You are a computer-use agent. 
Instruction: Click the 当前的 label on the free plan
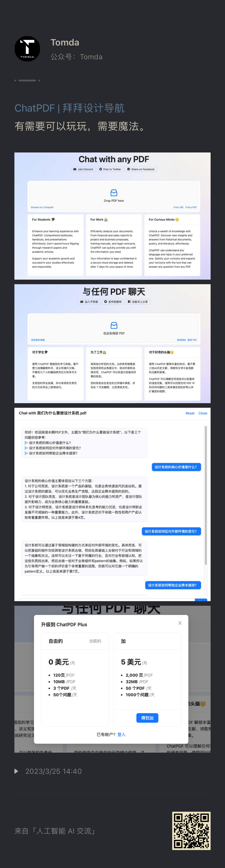click(x=95, y=641)
